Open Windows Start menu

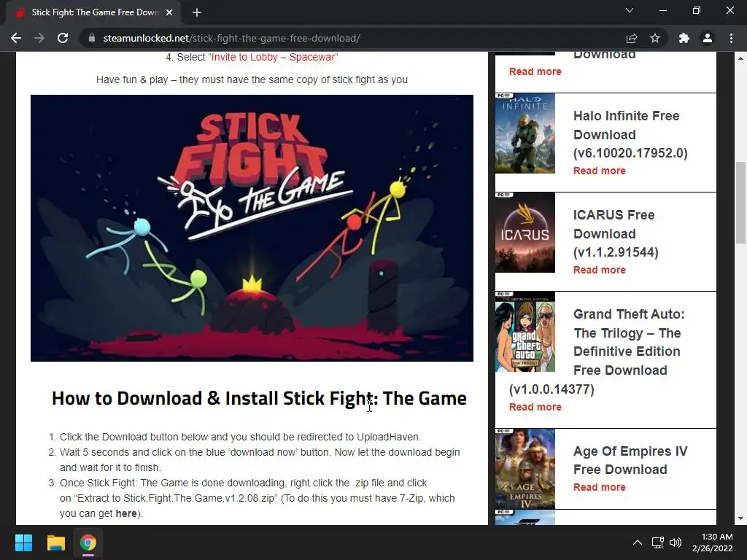pos(23,542)
